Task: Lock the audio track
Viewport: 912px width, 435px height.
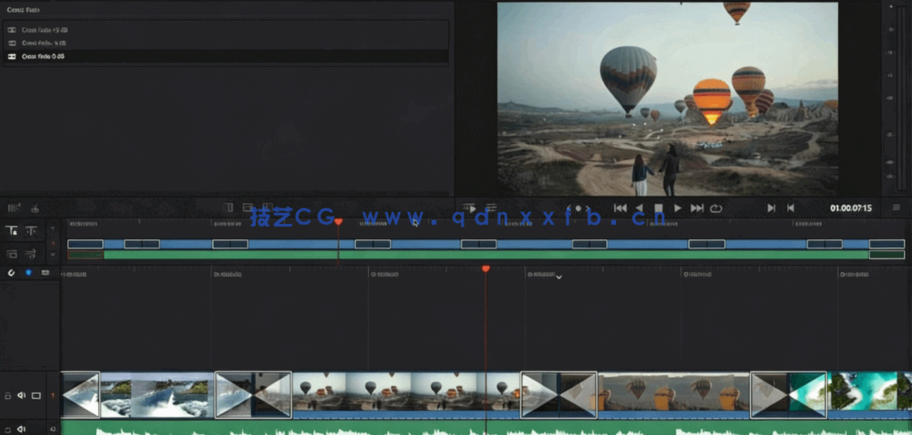Action: click(x=8, y=429)
